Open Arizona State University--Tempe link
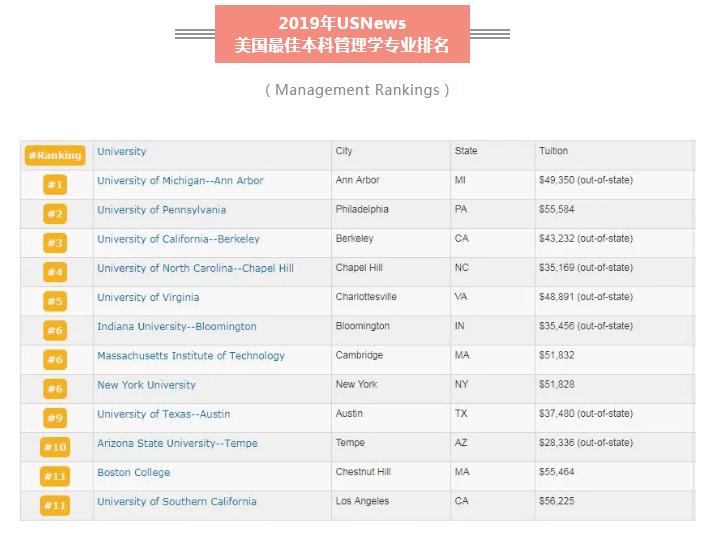715x535 pixels. [x=177, y=443]
